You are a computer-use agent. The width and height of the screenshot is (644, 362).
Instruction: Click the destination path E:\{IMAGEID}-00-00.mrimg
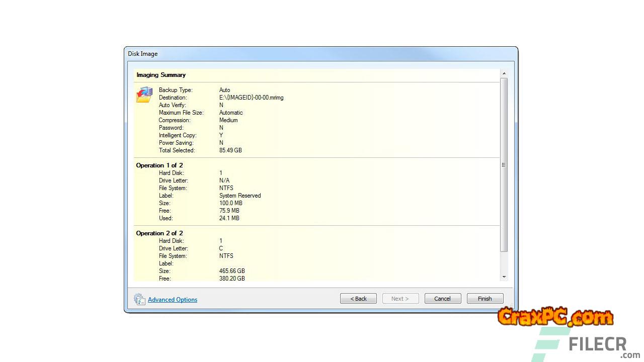251,98
